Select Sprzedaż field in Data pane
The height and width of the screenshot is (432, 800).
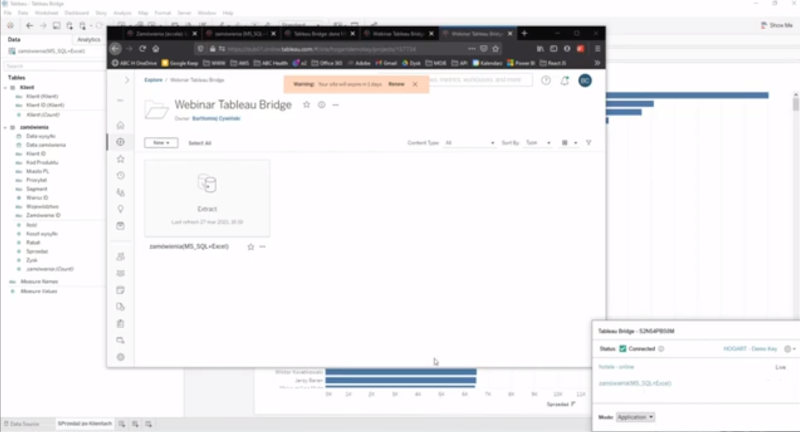coord(37,251)
